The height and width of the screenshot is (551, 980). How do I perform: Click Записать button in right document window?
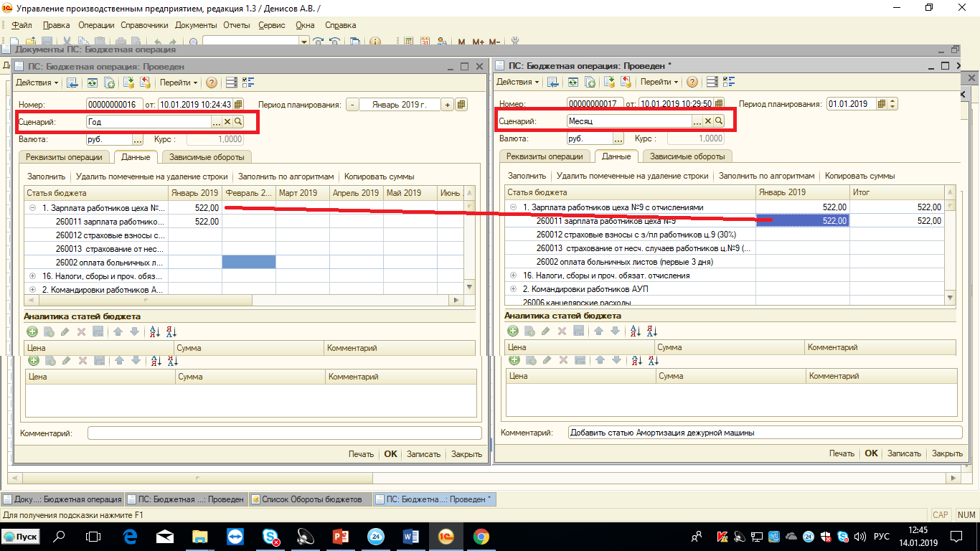tap(904, 453)
